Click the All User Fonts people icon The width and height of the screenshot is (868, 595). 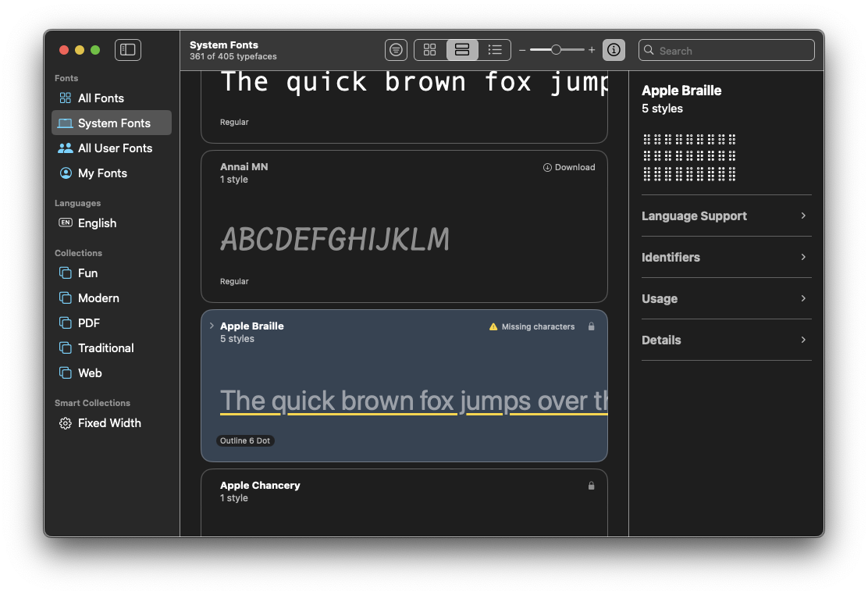pos(66,148)
